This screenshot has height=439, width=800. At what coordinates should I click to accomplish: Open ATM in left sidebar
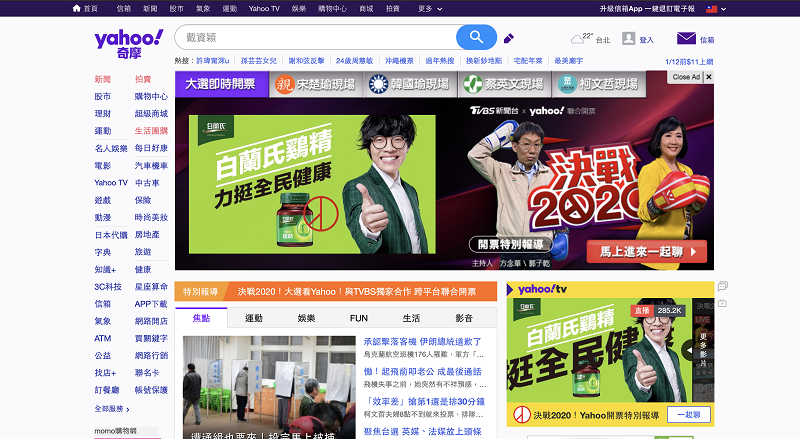(x=103, y=338)
